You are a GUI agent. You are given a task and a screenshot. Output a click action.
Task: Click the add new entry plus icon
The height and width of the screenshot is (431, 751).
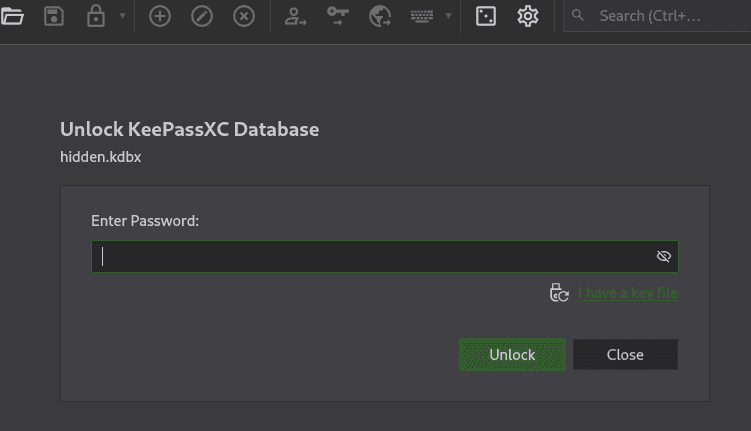click(160, 16)
